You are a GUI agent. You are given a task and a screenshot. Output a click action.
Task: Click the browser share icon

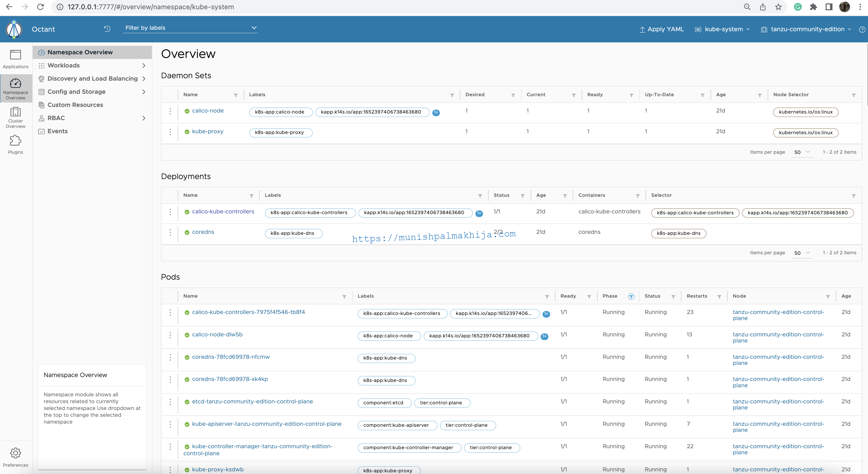(x=763, y=7)
